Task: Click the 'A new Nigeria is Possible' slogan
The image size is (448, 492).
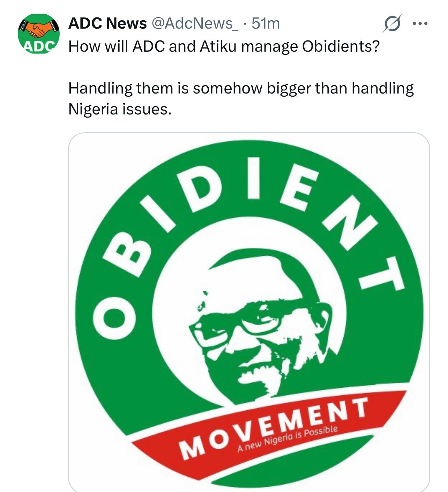Action: pyautogui.click(x=287, y=438)
